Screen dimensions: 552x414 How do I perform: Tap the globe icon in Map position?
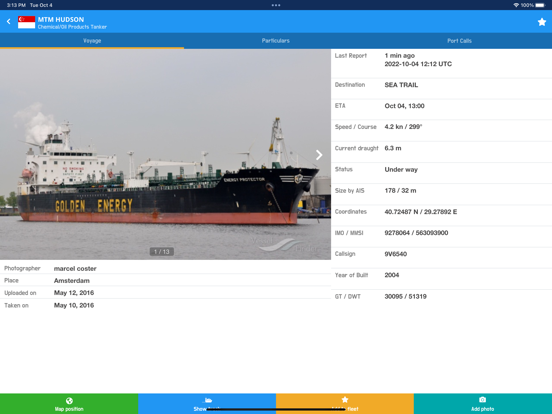[x=69, y=401]
